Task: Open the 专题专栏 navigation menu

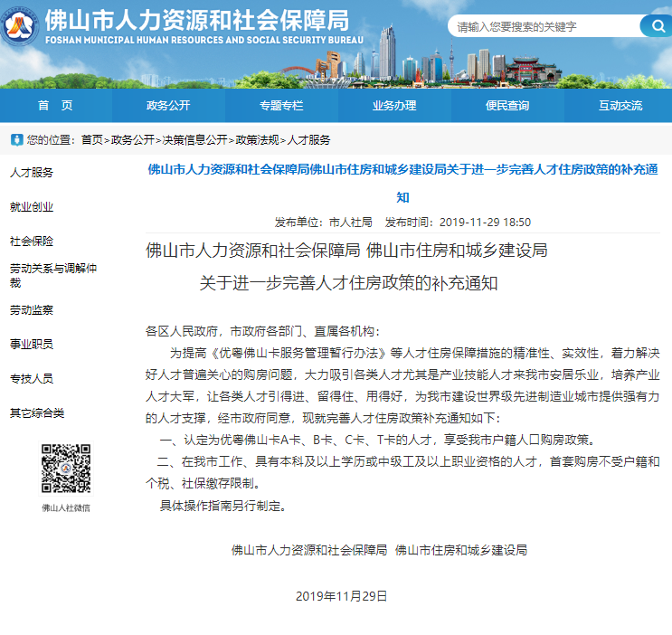Action: (281, 106)
